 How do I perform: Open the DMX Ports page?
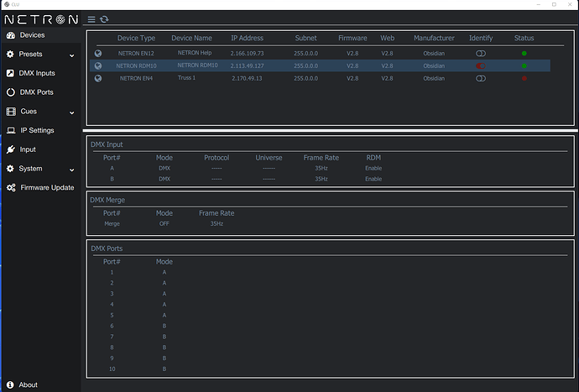coord(37,92)
